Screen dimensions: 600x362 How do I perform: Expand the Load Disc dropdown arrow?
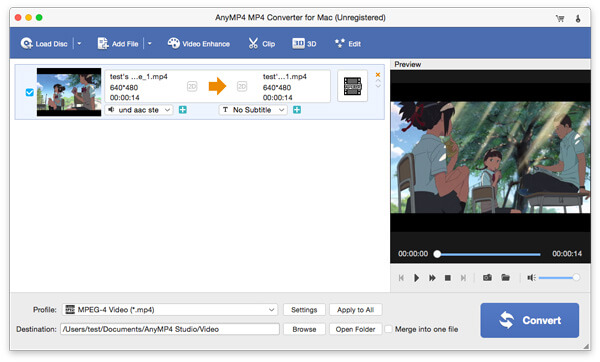point(79,44)
